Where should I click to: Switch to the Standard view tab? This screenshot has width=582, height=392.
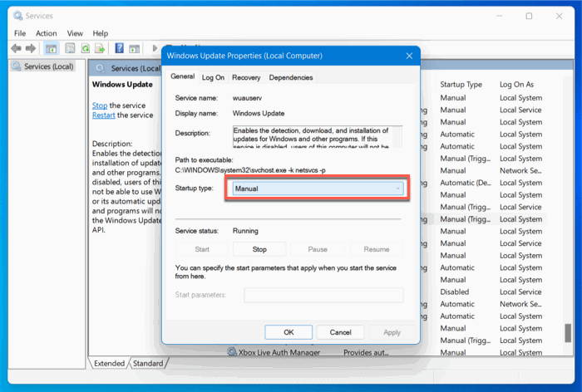(x=148, y=363)
